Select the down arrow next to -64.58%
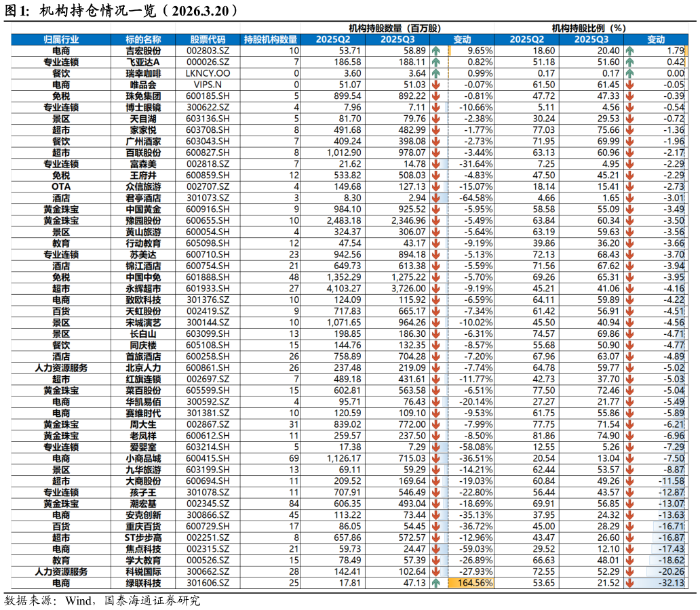Image resolution: width=700 pixels, height=610 pixels. [435, 198]
